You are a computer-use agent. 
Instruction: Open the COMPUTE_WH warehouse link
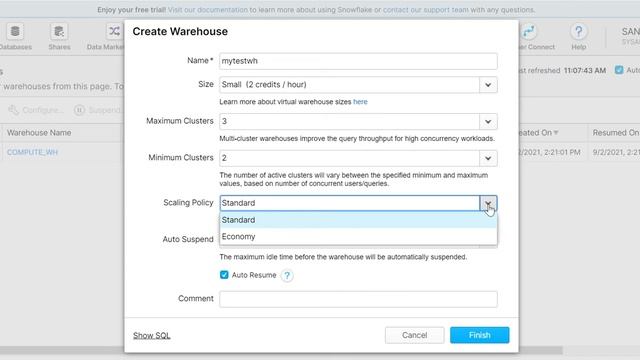coord(32,152)
